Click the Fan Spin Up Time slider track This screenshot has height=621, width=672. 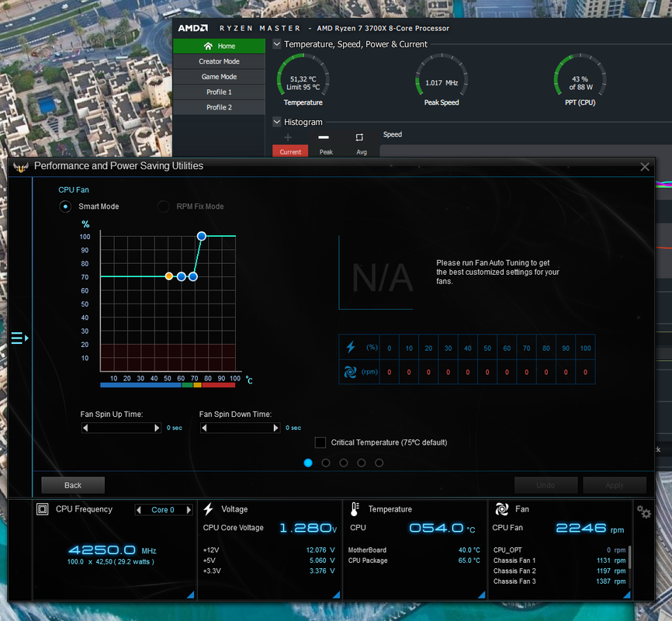121,428
